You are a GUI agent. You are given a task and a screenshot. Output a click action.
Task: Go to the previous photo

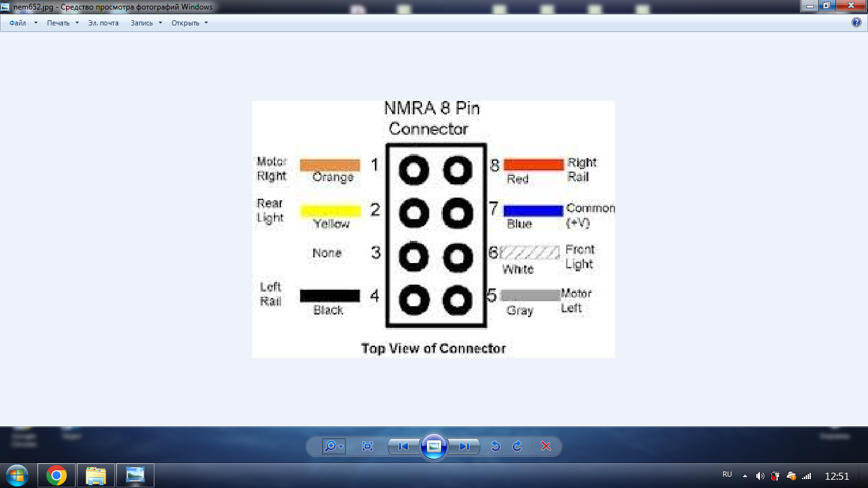pos(403,447)
